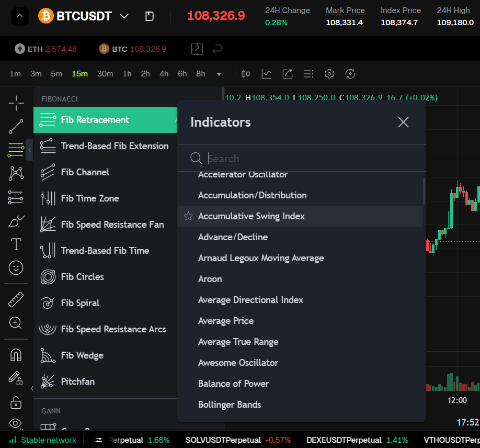This screenshot has height=448, width=480.
Task: Open the emoji icons tool
Action: click(16, 268)
